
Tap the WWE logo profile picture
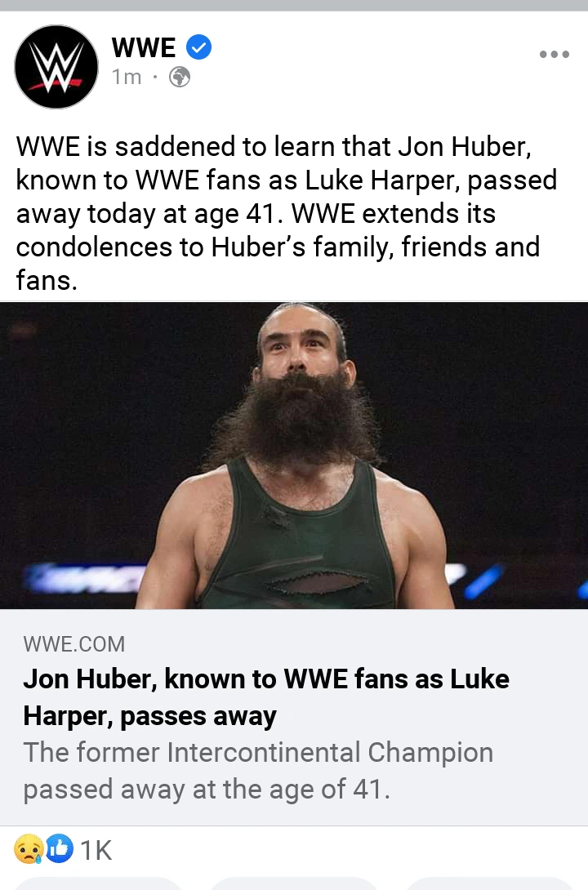[x=56, y=67]
